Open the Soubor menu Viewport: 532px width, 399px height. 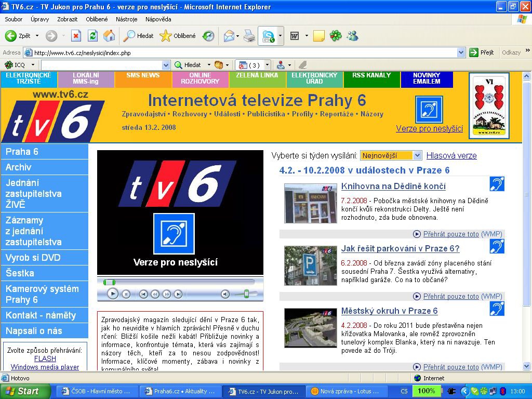point(14,19)
